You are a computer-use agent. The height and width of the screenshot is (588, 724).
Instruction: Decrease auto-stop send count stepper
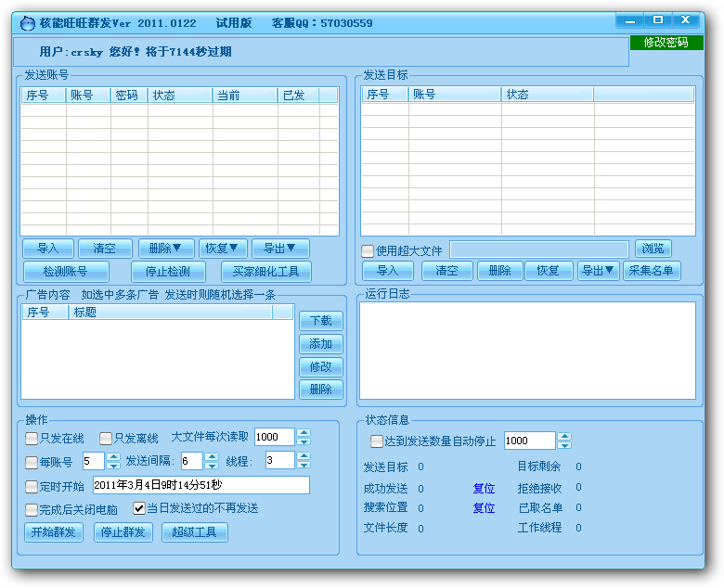tap(564, 445)
